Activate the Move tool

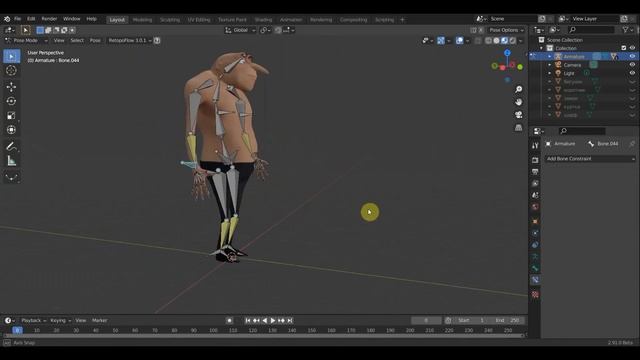pos(11,86)
